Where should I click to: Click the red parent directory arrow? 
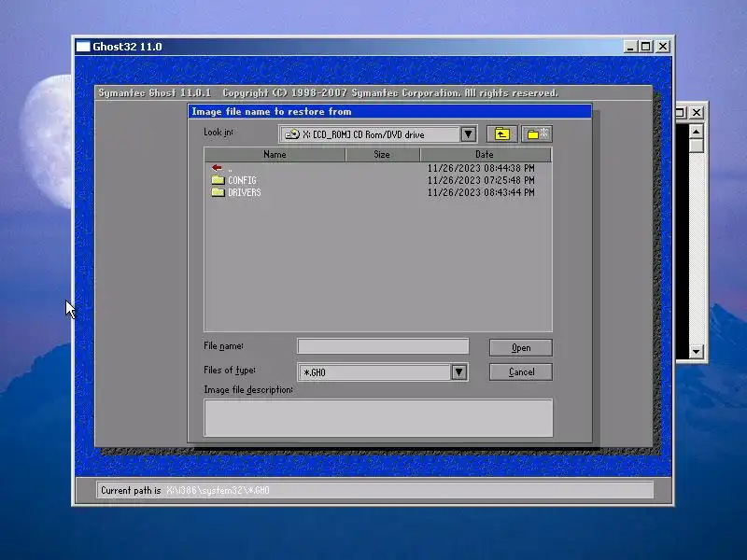[217, 168]
